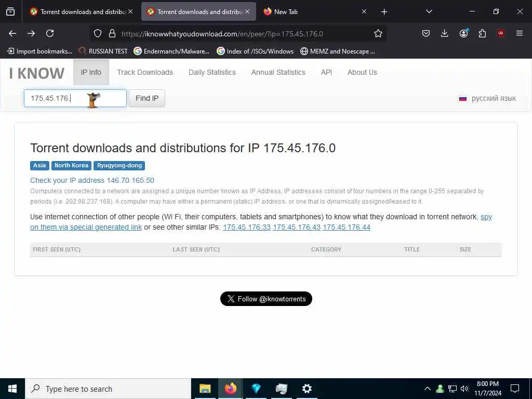532x399 pixels.
Task: Go forward one page in Firefox
Action: pos(31,33)
